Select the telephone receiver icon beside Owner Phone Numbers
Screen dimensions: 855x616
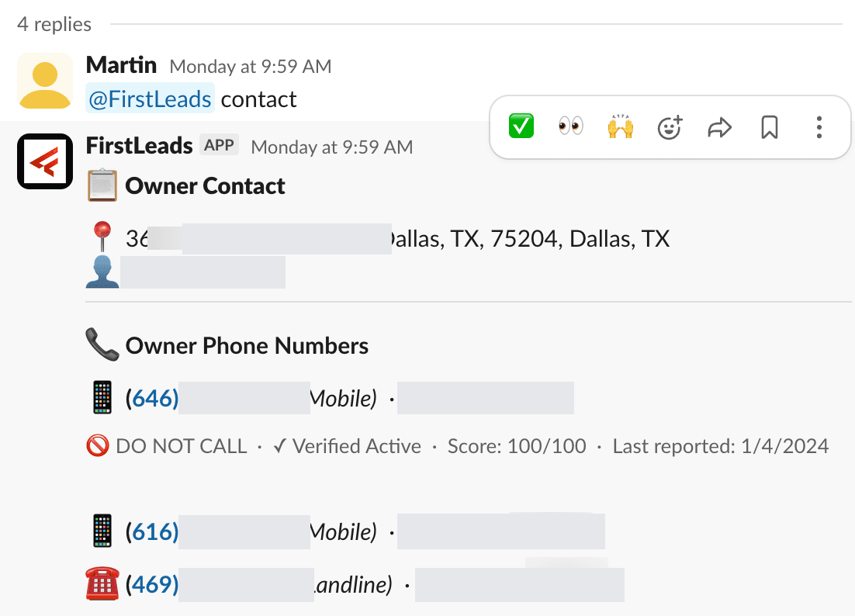tap(102, 344)
